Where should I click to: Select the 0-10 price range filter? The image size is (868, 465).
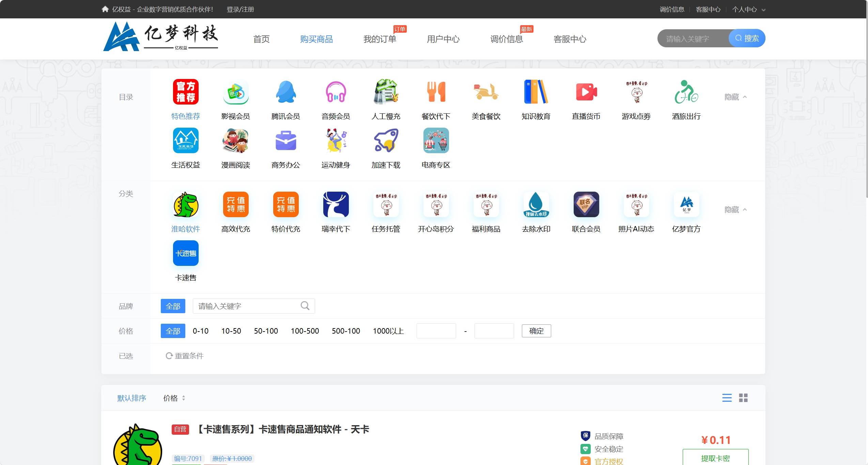click(200, 331)
